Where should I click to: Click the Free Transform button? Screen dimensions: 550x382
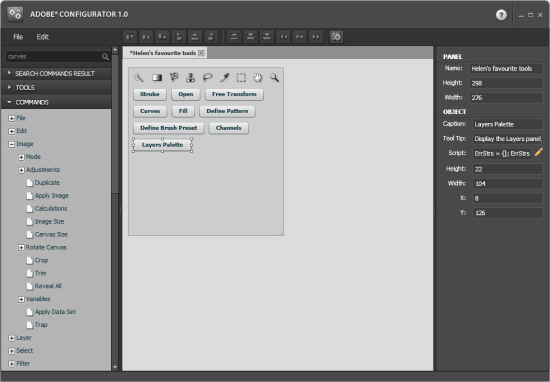pos(234,94)
